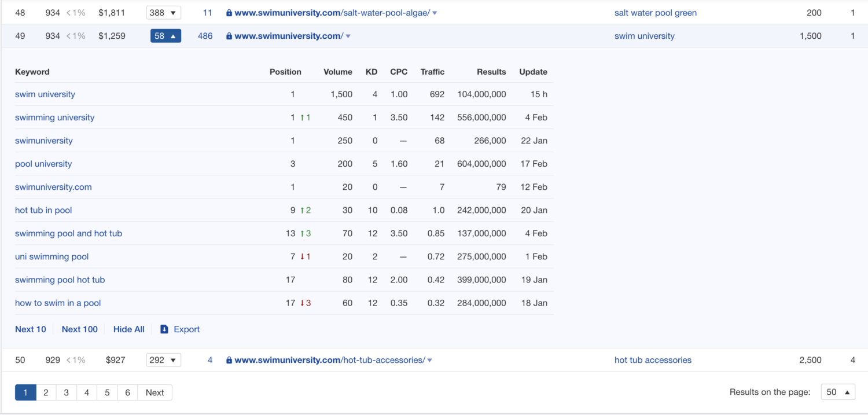Click top keyword salt water pool green
Image resolution: width=868 pixels, height=415 pixels.
click(656, 13)
